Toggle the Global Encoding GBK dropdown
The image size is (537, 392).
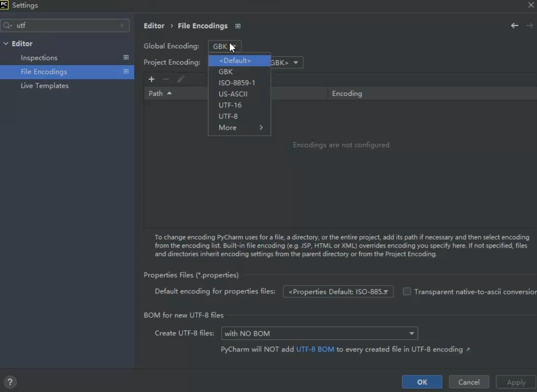coord(224,46)
